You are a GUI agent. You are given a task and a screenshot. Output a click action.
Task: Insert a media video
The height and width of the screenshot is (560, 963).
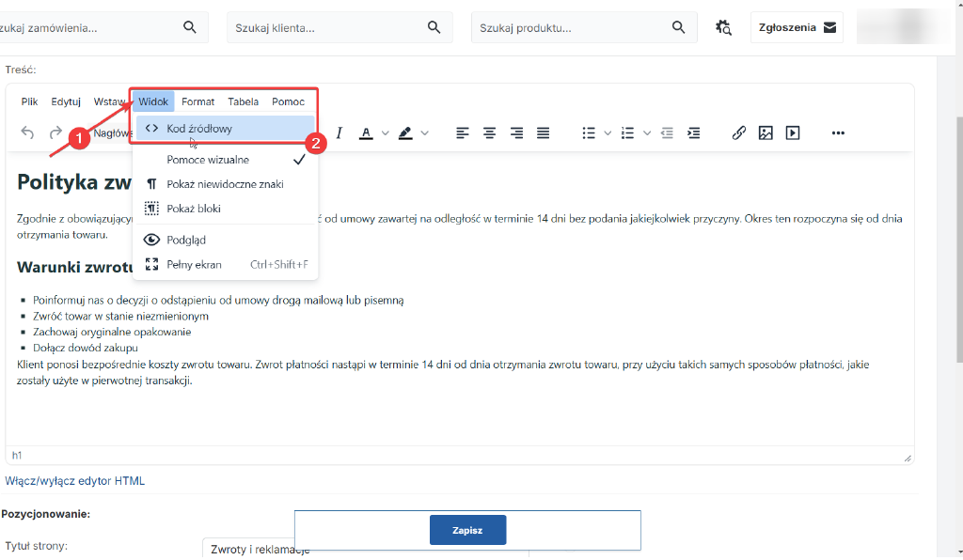point(793,132)
